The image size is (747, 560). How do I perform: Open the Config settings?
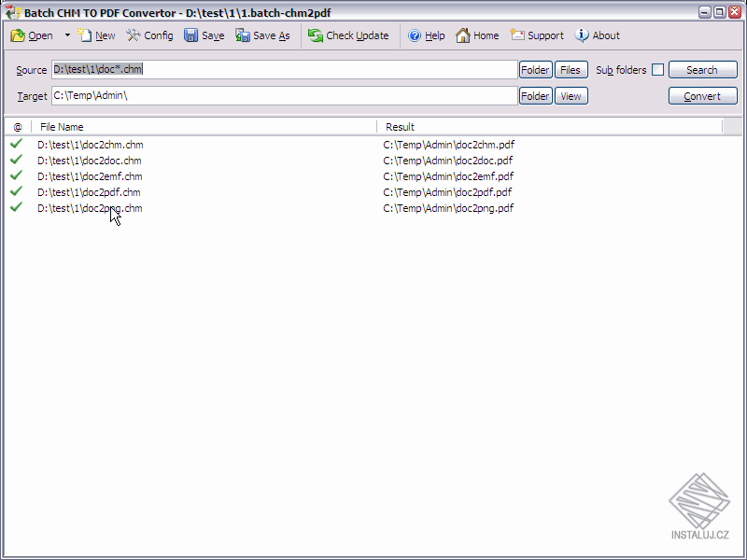(149, 35)
